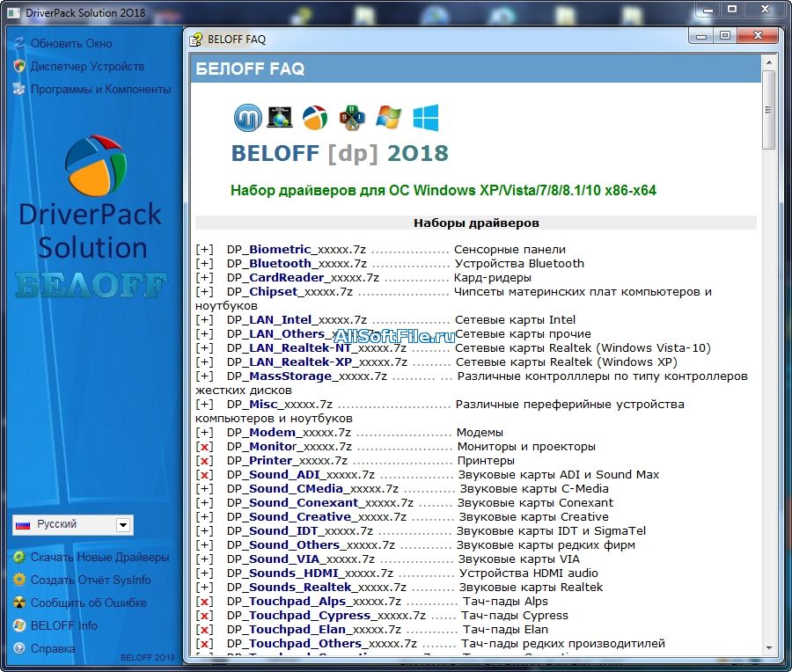Expand the DP_Bluetooth entry
Screen dimensions: 792x672
(x=204, y=264)
